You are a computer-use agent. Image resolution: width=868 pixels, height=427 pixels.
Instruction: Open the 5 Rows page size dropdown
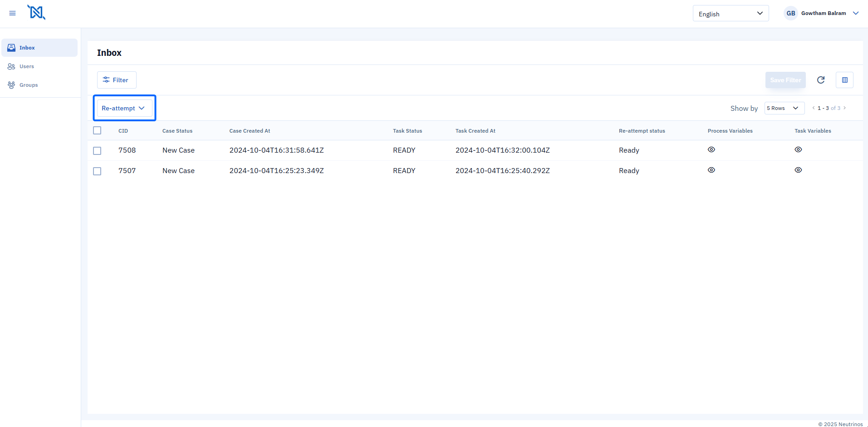pos(784,108)
